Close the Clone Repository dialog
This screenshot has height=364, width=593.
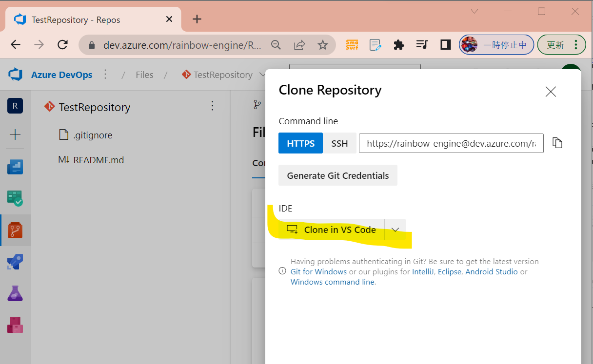point(551,91)
